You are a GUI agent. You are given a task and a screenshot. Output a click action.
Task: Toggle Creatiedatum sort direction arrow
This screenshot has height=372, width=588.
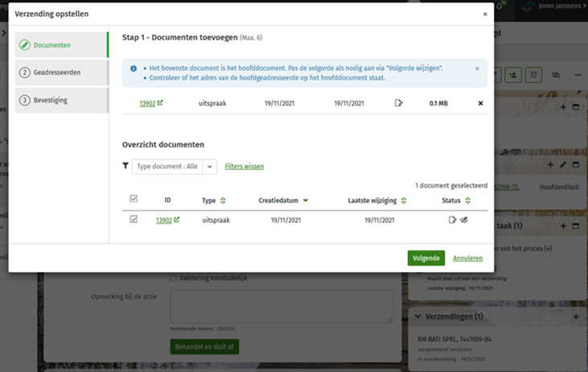306,200
